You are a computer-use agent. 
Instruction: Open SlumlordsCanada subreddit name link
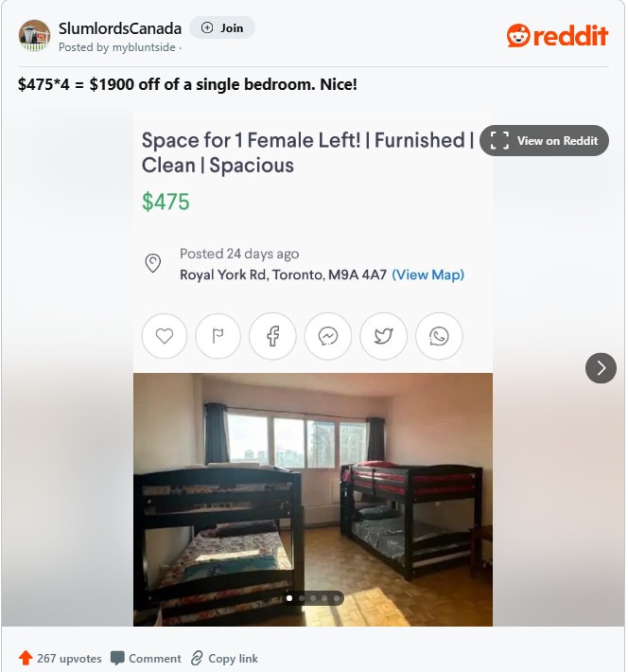point(120,28)
